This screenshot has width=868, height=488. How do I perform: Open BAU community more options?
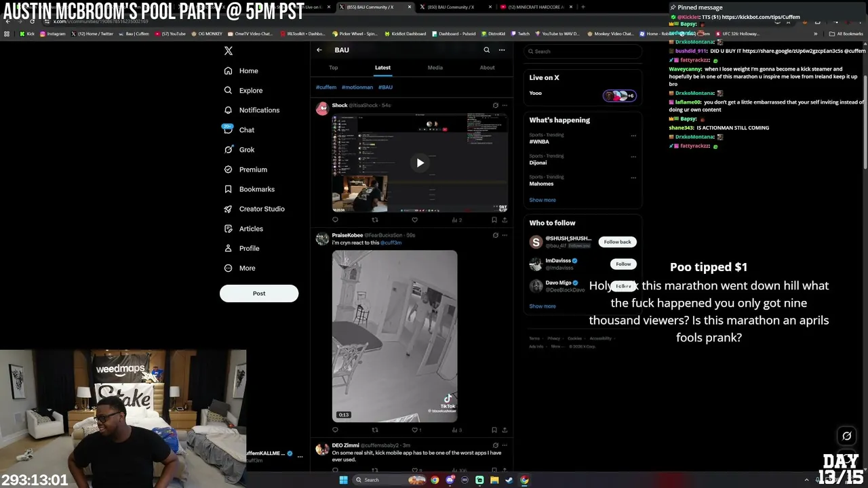click(x=502, y=49)
